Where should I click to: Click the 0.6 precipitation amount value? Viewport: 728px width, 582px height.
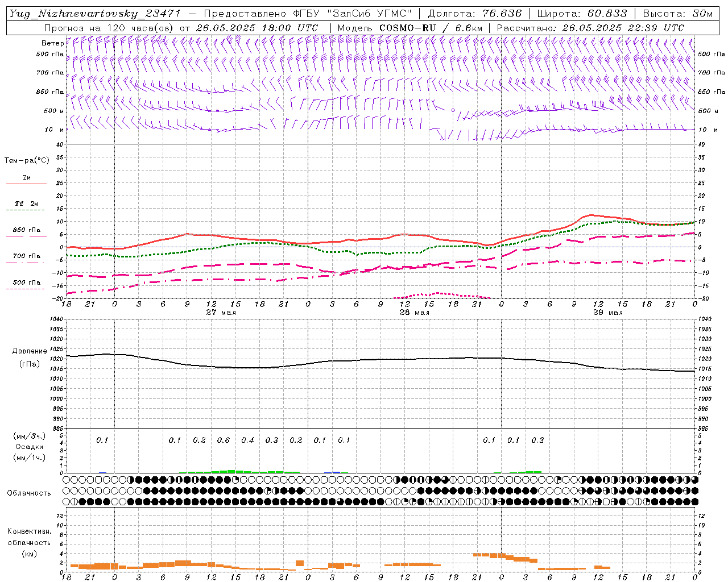point(224,440)
